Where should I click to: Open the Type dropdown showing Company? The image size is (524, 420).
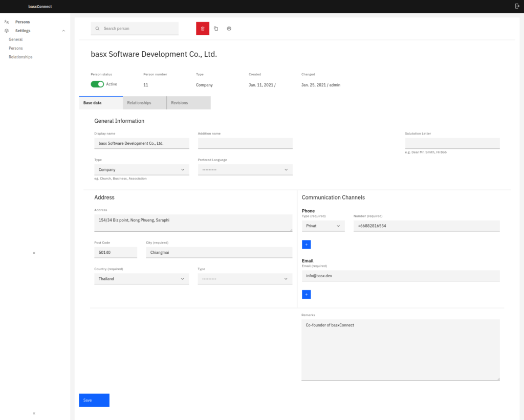tap(142, 170)
